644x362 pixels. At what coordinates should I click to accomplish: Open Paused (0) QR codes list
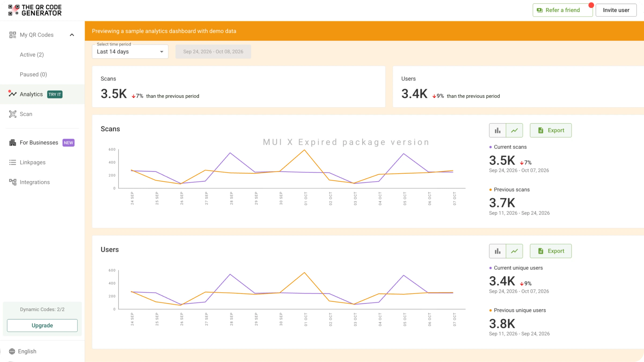point(33,74)
